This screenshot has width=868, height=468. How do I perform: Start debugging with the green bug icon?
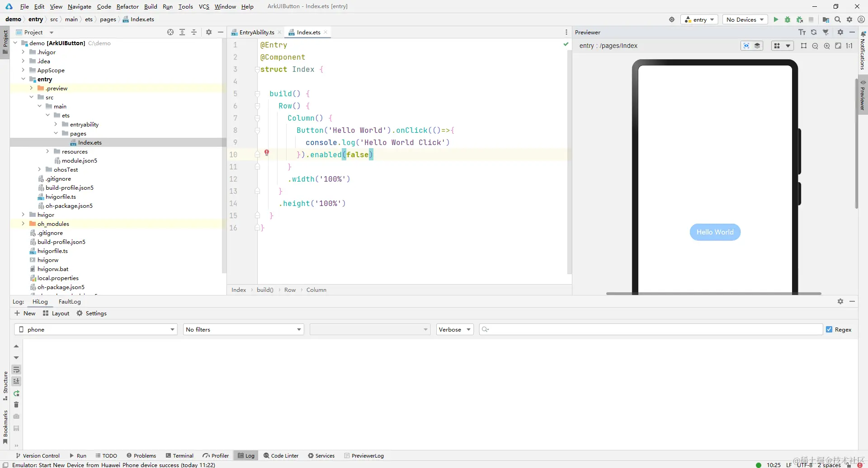click(x=788, y=19)
